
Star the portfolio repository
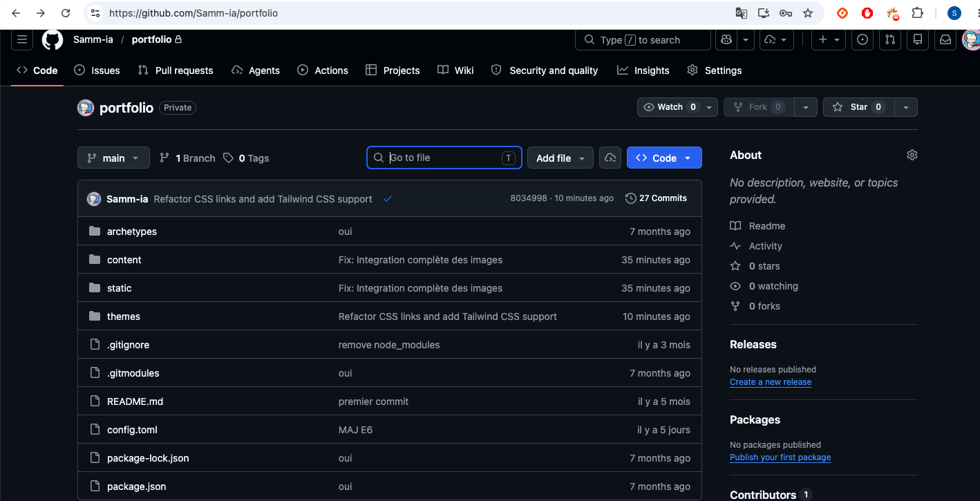[x=859, y=107]
